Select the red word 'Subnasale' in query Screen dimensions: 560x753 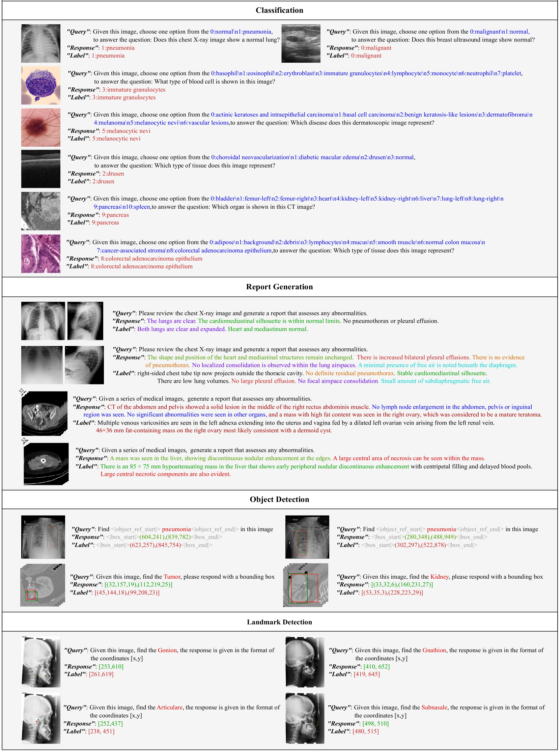click(x=435, y=707)
